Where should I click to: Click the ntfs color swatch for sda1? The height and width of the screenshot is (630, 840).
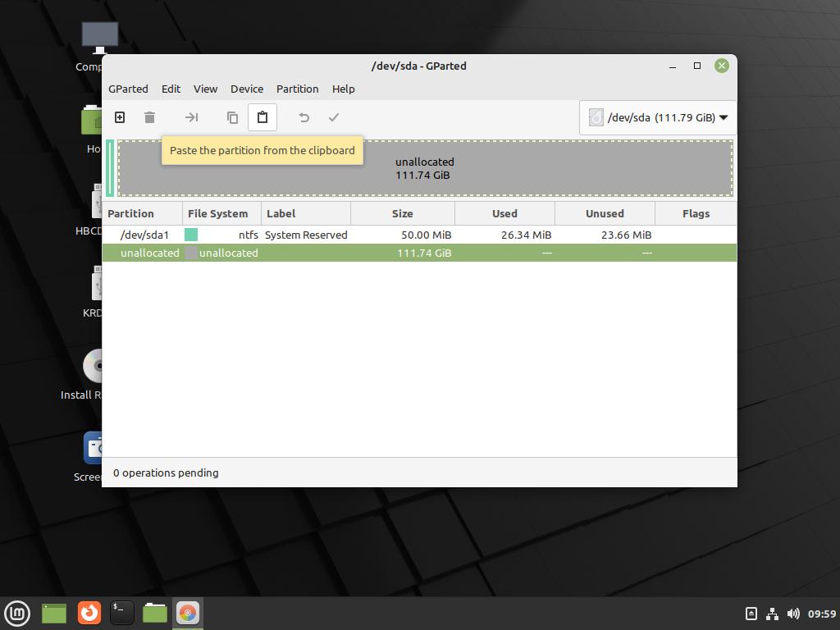pos(191,235)
